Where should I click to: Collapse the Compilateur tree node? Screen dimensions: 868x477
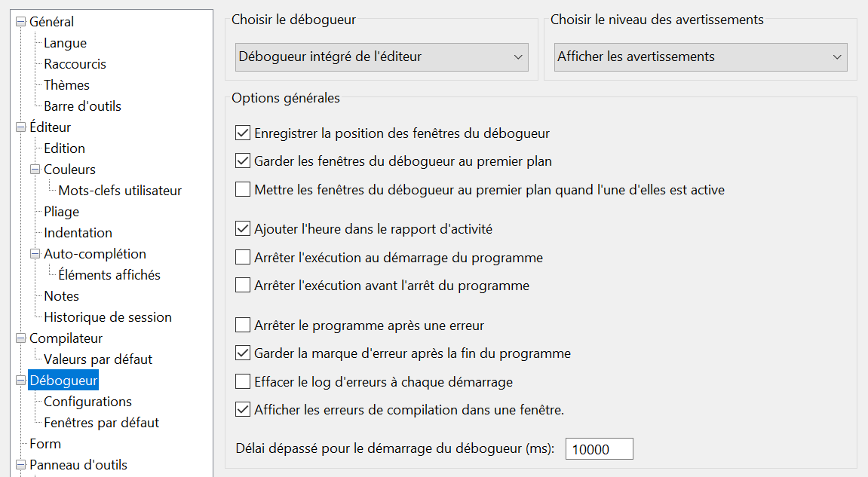point(21,338)
